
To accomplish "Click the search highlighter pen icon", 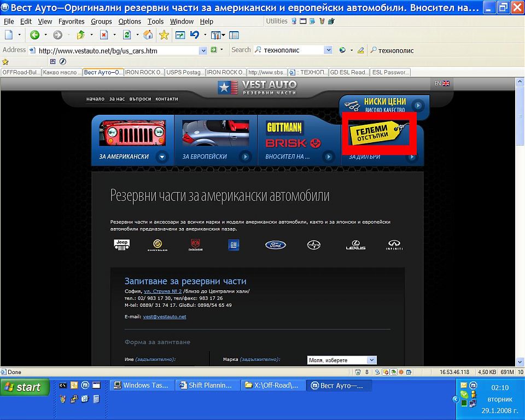I will (x=360, y=50).
